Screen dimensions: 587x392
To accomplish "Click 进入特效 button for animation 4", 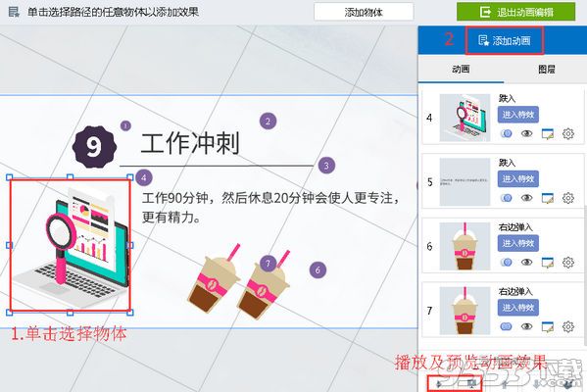I will click(x=518, y=115).
